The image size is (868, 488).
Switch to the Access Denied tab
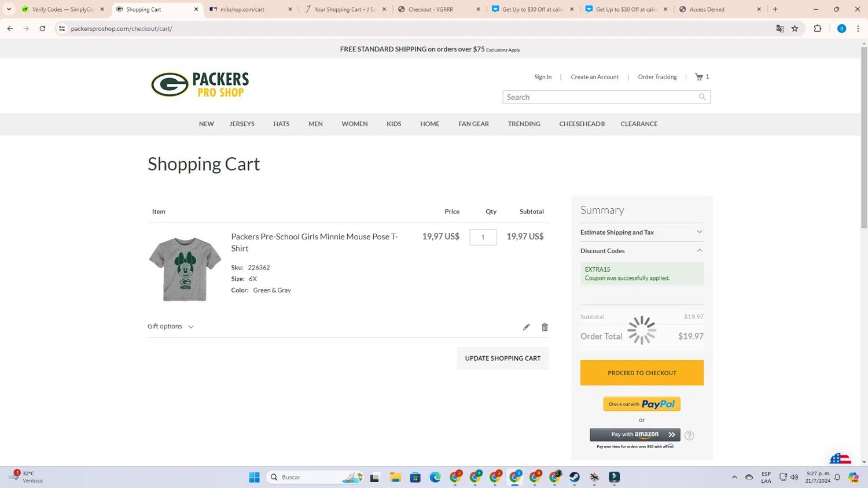(x=720, y=9)
